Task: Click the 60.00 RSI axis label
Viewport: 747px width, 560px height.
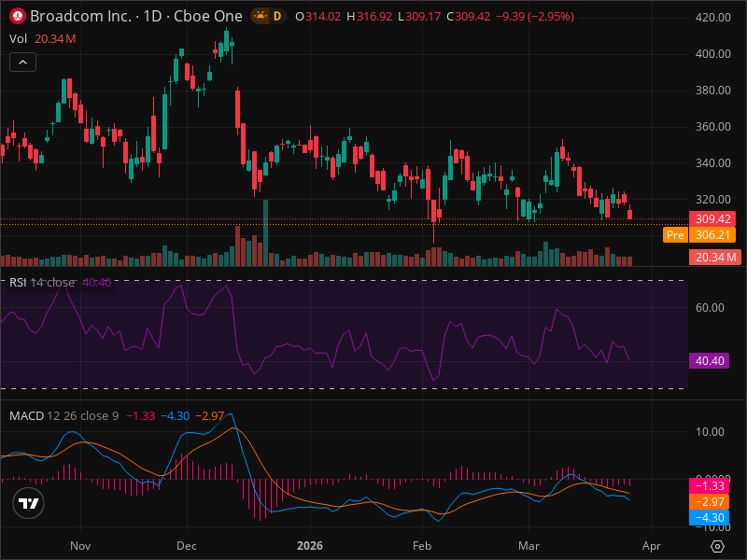Action: point(710,308)
